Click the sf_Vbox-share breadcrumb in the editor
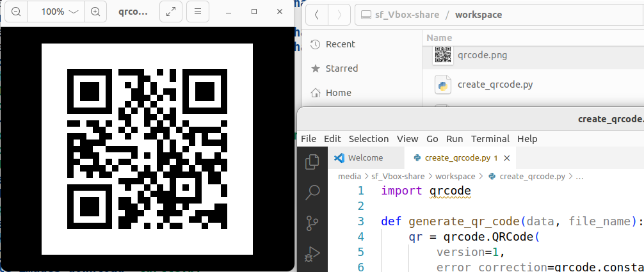The image size is (644, 272). point(398,177)
